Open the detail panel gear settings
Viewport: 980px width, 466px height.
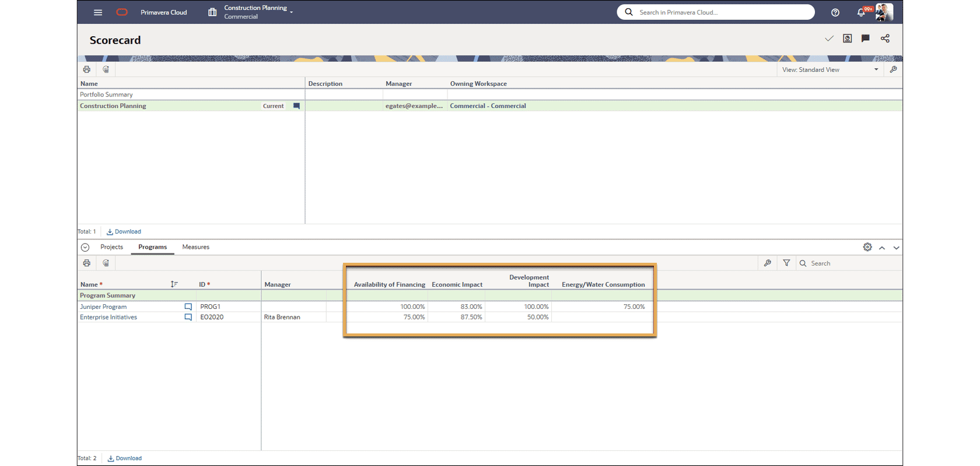(867, 247)
